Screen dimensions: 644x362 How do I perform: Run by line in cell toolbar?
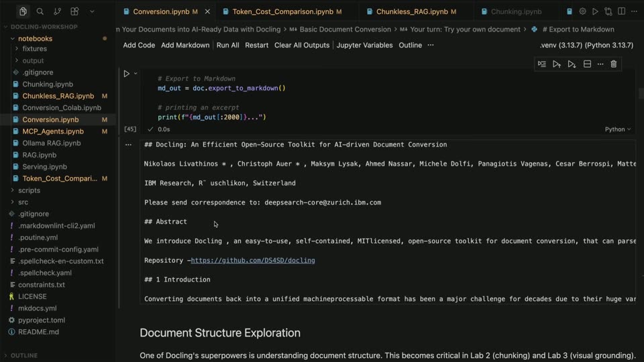tap(542, 64)
